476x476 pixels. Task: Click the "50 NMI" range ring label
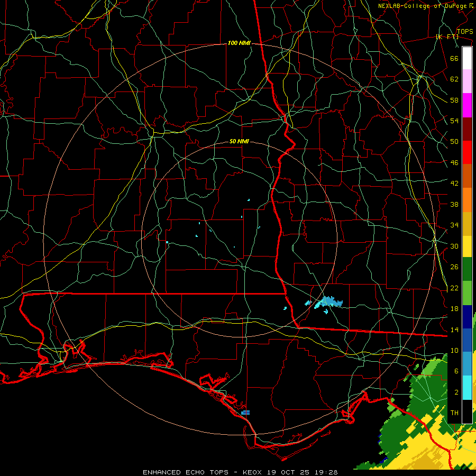tap(239, 141)
